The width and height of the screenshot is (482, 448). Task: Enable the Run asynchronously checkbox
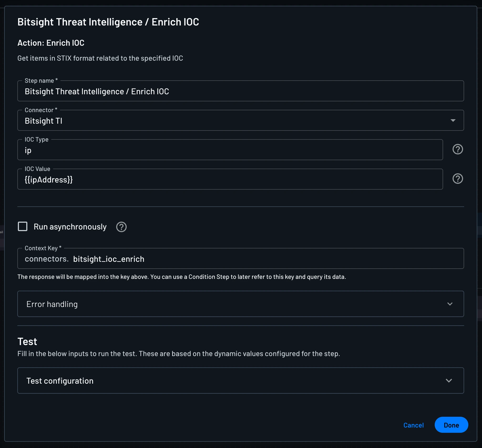tap(23, 226)
